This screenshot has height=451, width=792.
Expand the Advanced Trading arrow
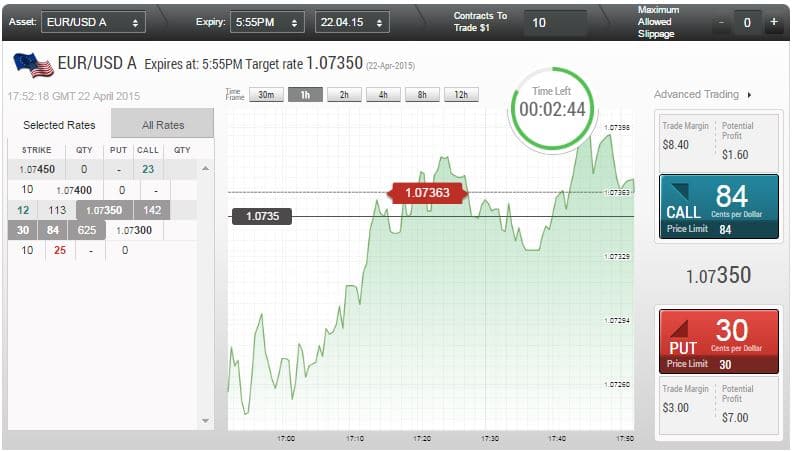(749, 95)
